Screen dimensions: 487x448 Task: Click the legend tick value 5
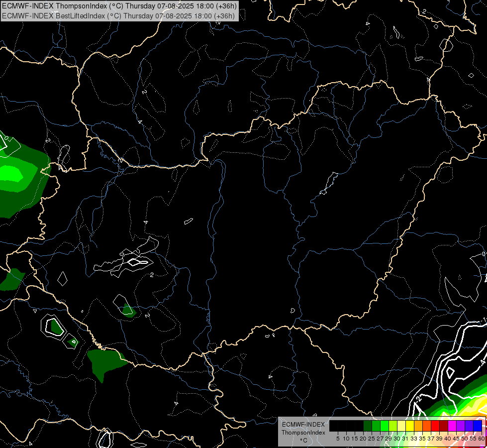pyautogui.click(x=338, y=439)
